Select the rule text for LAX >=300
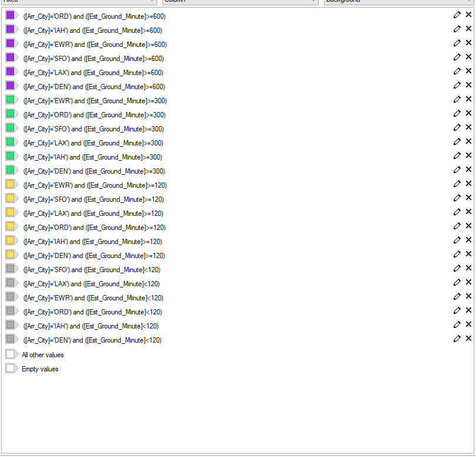Image resolution: width=476 pixels, height=457 pixels. (93, 143)
